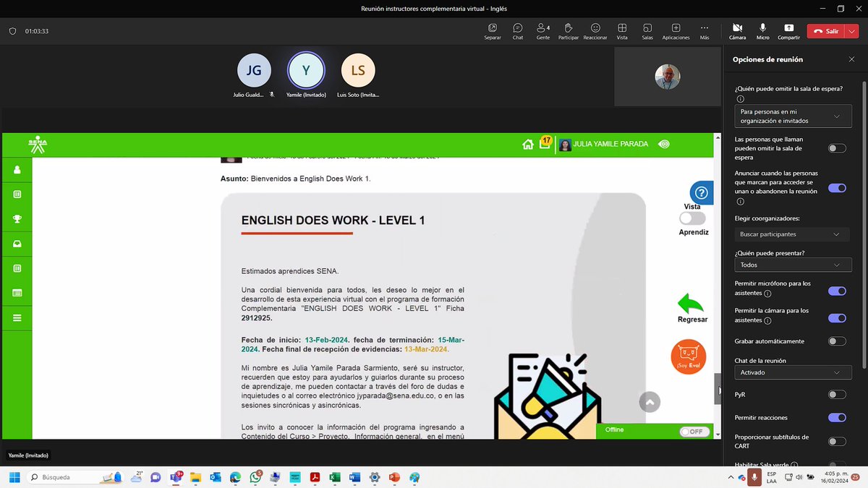Click the trophy icon in the sidebar

coord(17,219)
